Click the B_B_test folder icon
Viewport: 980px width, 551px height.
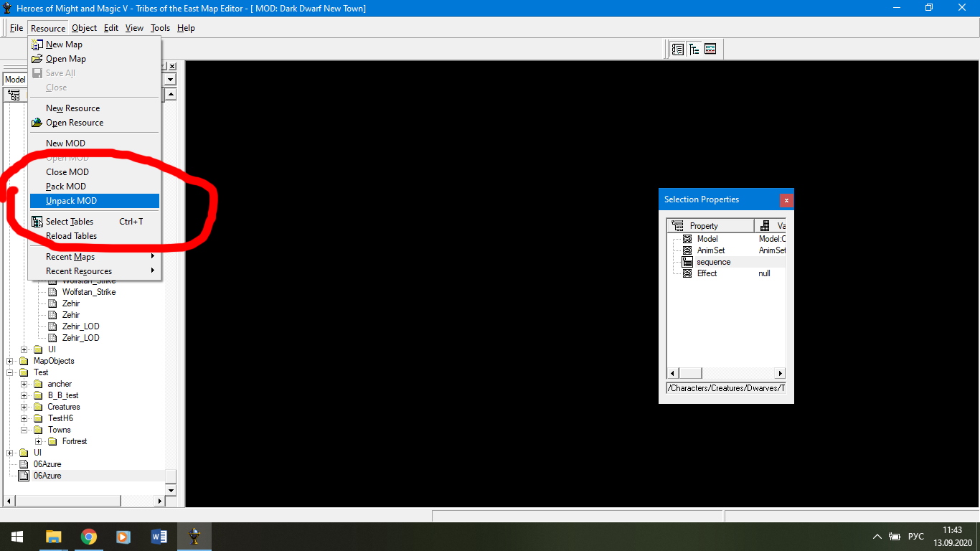[39, 395]
